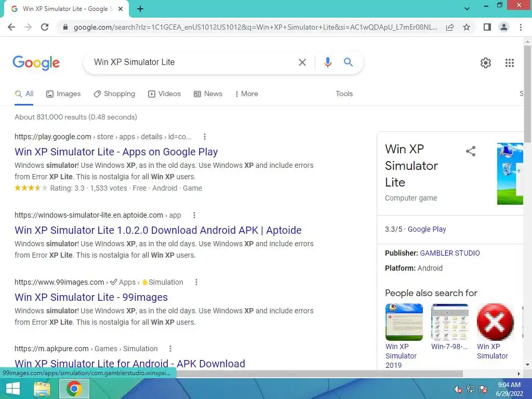Go to the Google logo homepage
Image resolution: width=532 pixels, height=399 pixels.
tap(36, 63)
